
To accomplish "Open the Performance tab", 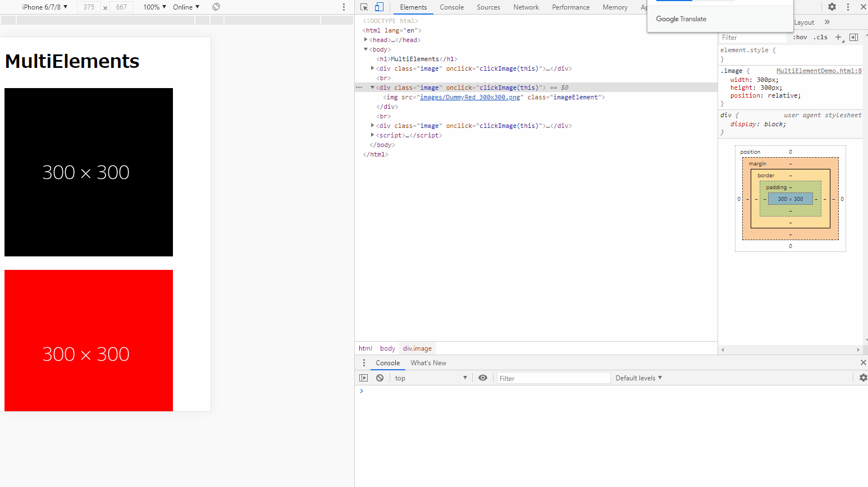I will (x=570, y=7).
